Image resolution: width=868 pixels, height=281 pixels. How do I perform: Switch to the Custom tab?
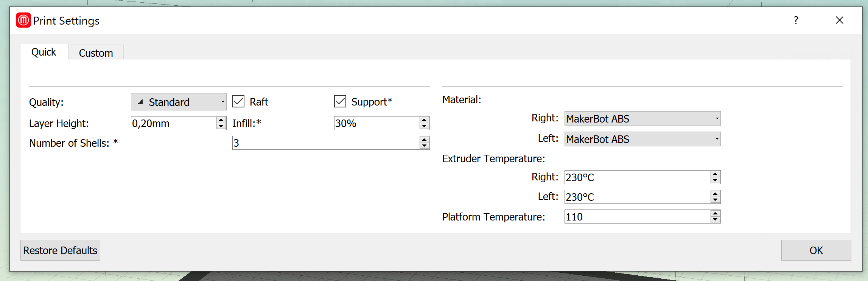click(x=96, y=53)
